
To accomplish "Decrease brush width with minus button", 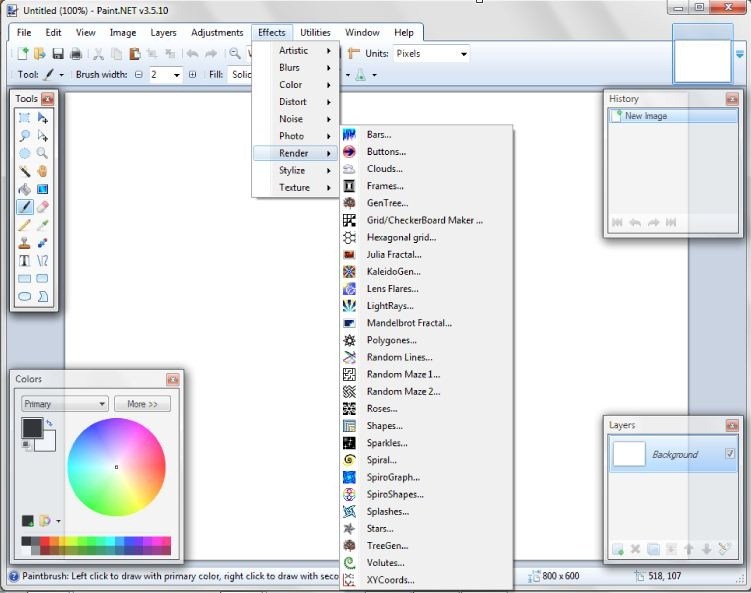I will pyautogui.click(x=139, y=75).
